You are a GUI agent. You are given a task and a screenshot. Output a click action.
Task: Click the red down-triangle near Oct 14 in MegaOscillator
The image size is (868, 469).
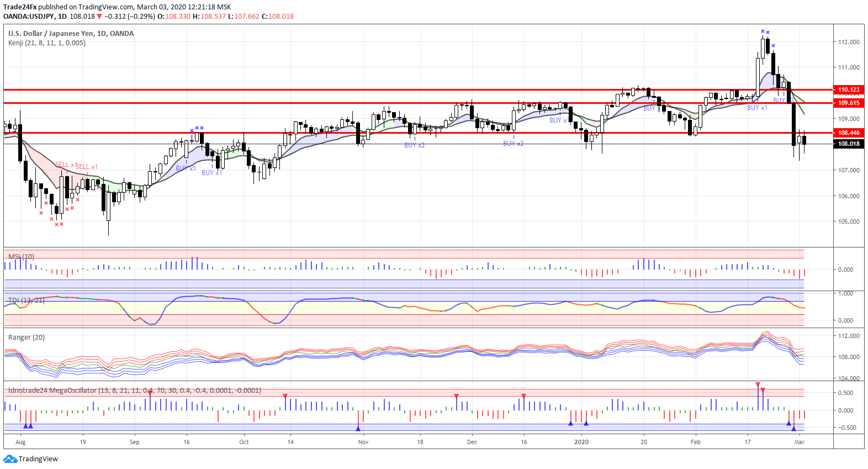point(285,396)
